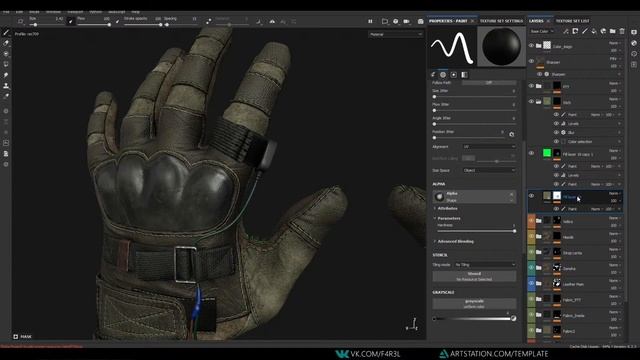Click the stencil section icon in Properties panel

(453, 75)
